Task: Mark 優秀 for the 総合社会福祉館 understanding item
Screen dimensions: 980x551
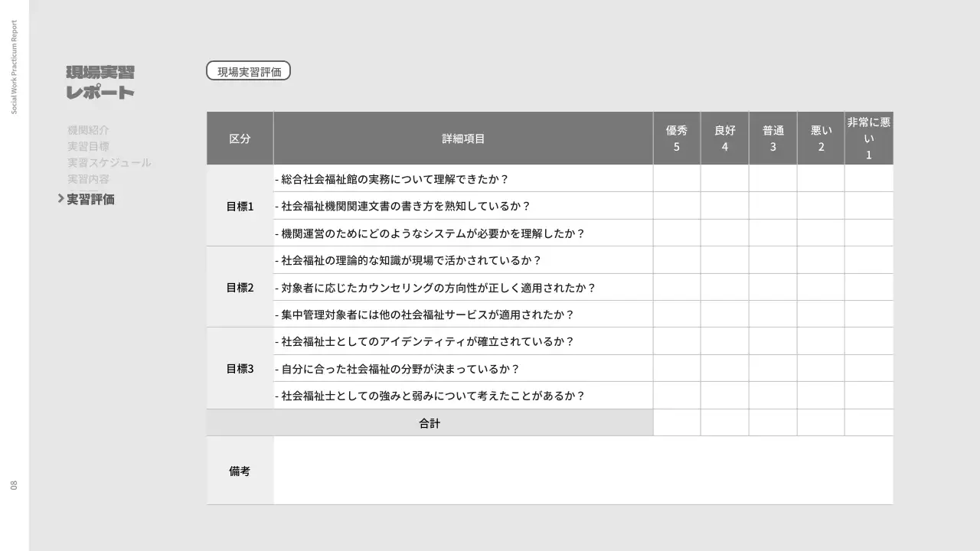Action: pos(676,178)
